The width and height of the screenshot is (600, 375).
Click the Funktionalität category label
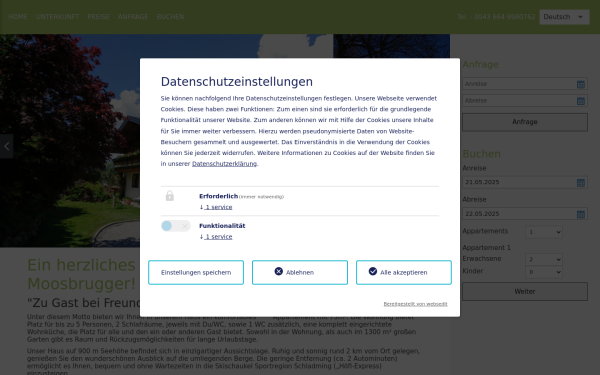click(x=222, y=226)
